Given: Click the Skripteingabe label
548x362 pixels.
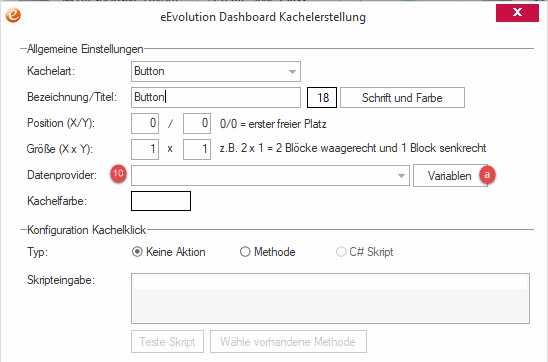Looking at the screenshot, I should point(61,280).
